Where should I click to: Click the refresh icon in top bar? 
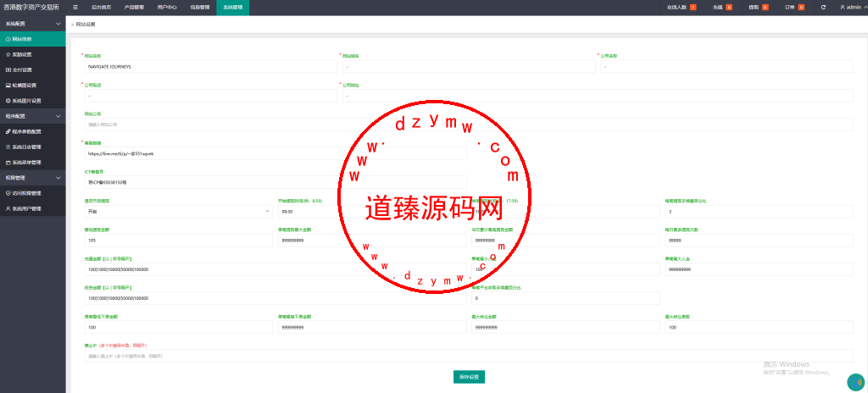[823, 7]
